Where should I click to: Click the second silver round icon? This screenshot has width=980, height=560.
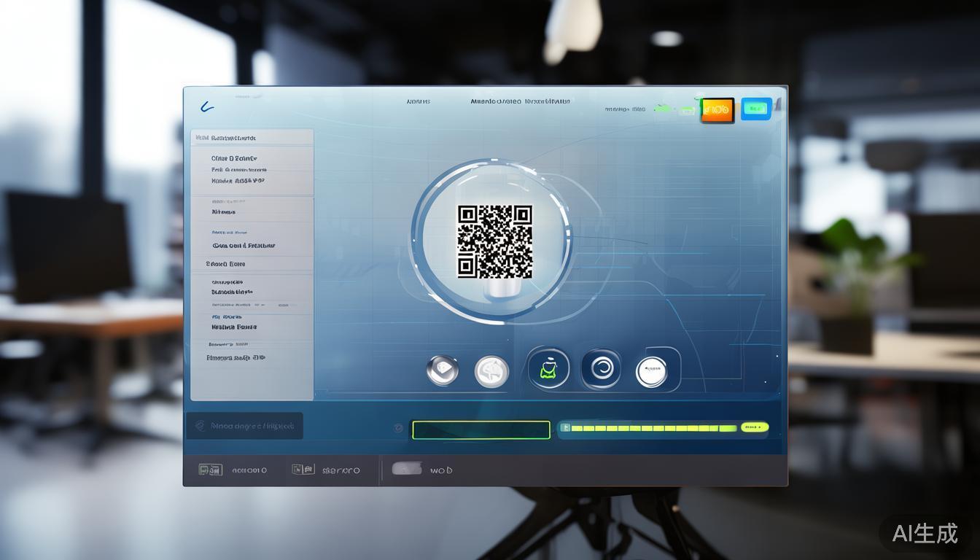click(491, 372)
